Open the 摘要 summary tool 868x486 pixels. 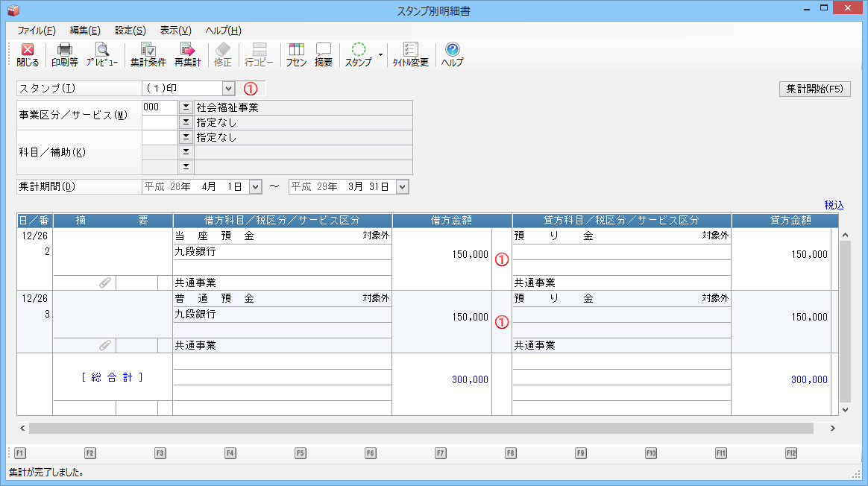click(323, 55)
